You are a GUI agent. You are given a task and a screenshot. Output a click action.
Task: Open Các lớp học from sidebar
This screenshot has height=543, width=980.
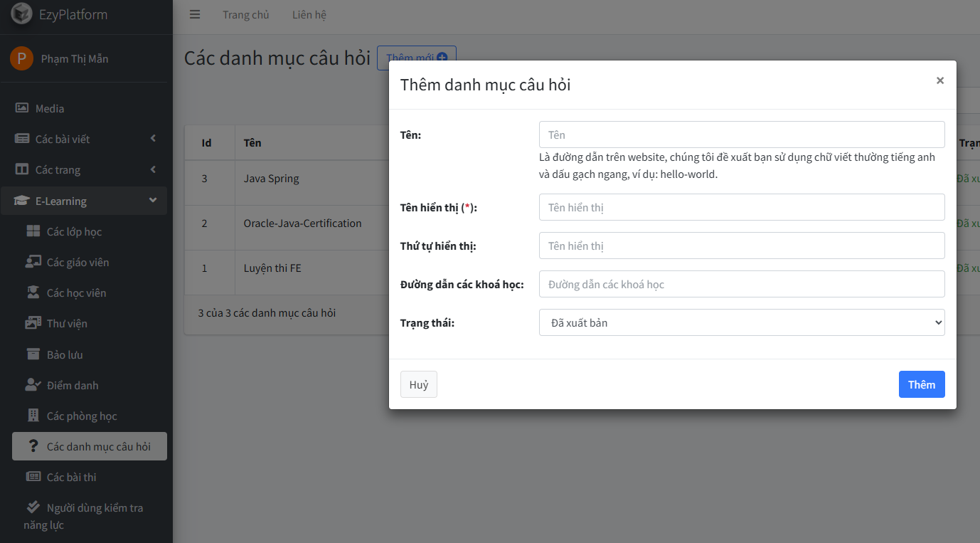(74, 231)
